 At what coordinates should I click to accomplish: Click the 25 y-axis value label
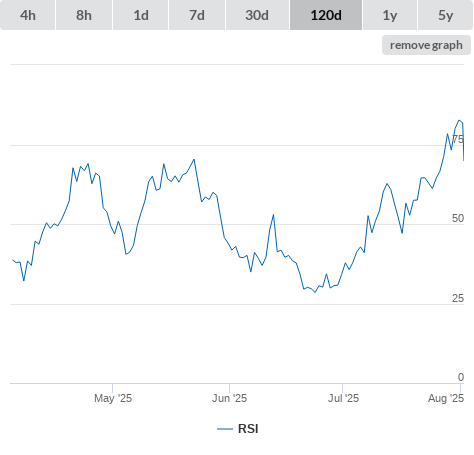coord(458,298)
